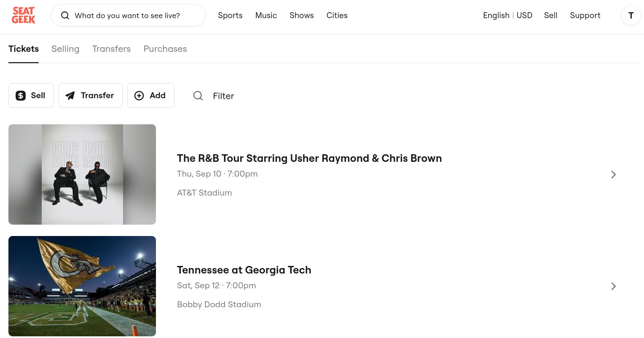Click the 'Thu, Sep 10 · 7:00pm' date text
Viewport: 644px width, 338px height.
tap(217, 174)
